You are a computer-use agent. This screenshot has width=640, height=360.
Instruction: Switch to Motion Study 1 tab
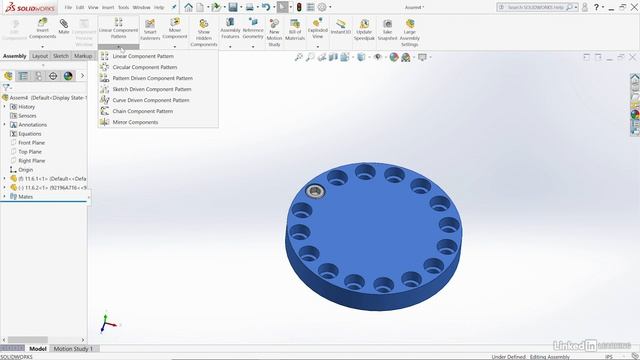[x=73, y=349]
